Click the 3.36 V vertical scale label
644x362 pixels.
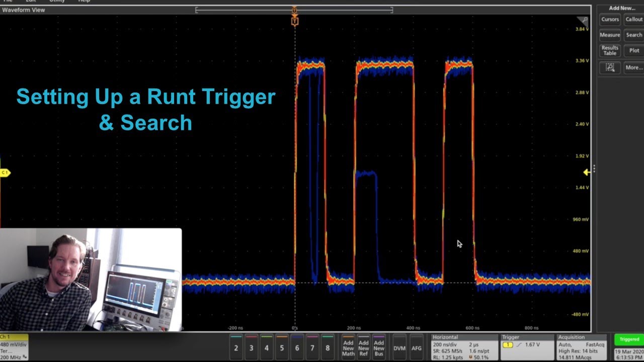click(582, 60)
